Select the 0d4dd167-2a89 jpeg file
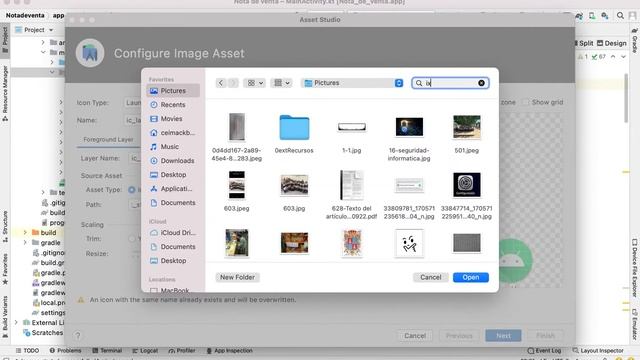Screen dimensions: 640x360 point(237,138)
